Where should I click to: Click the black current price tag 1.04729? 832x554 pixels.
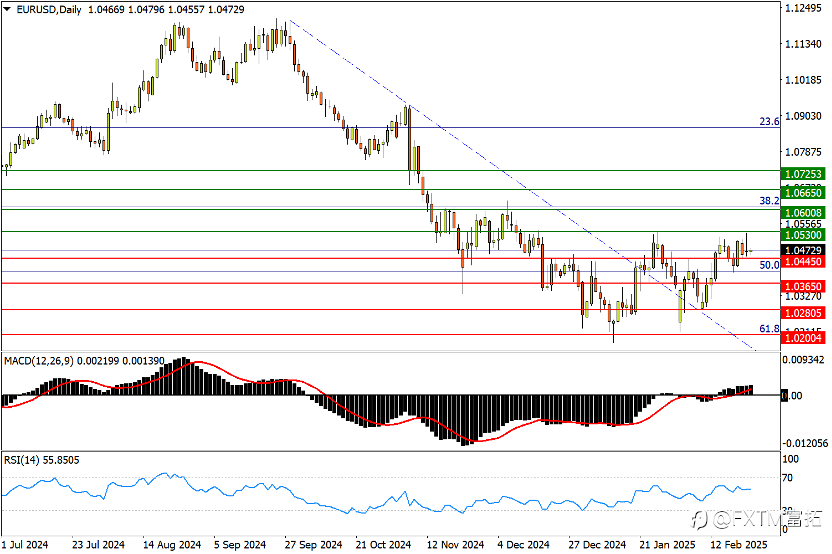tap(803, 250)
